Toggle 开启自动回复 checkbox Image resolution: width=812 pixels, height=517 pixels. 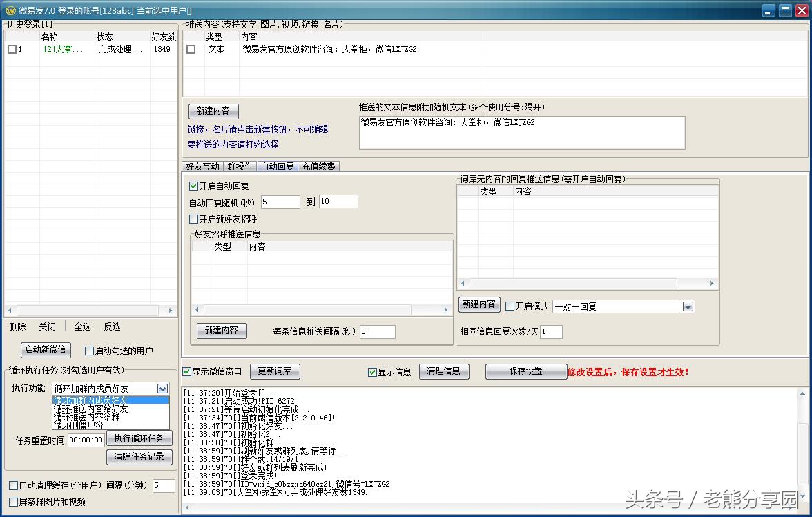point(193,186)
